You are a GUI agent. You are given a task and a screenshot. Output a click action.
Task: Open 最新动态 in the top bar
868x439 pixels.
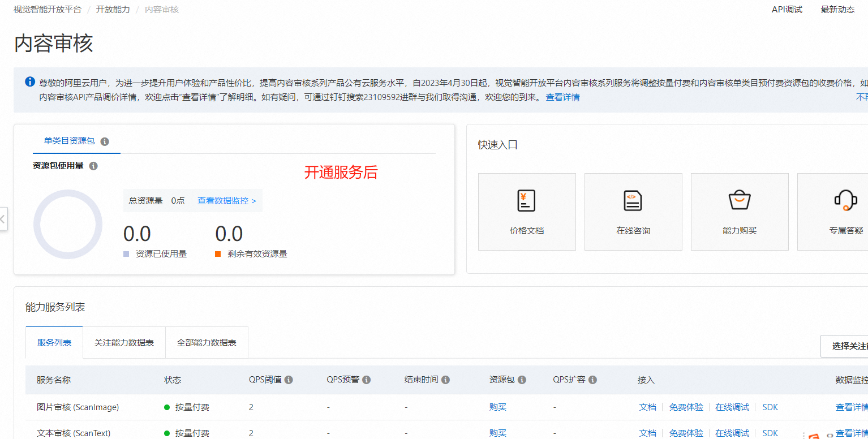coord(838,10)
